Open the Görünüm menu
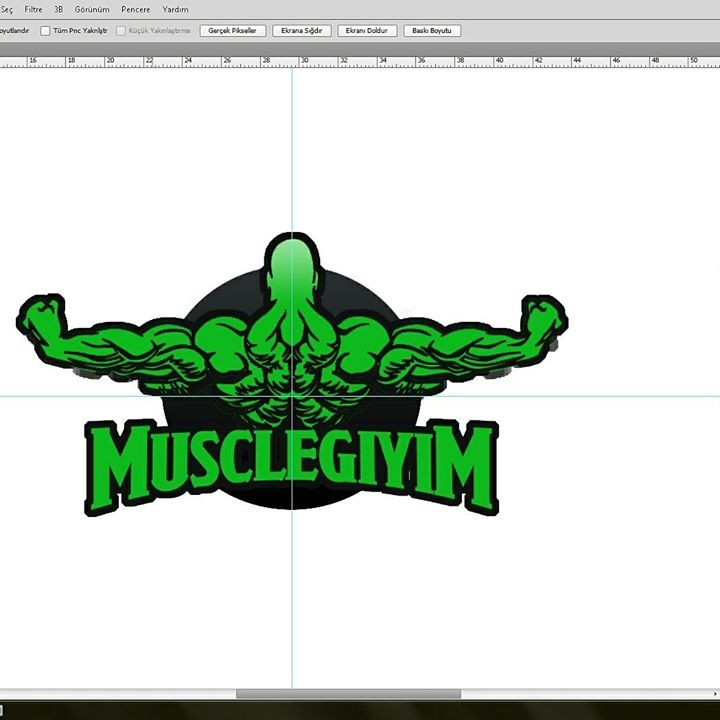720x720 pixels. (x=92, y=9)
